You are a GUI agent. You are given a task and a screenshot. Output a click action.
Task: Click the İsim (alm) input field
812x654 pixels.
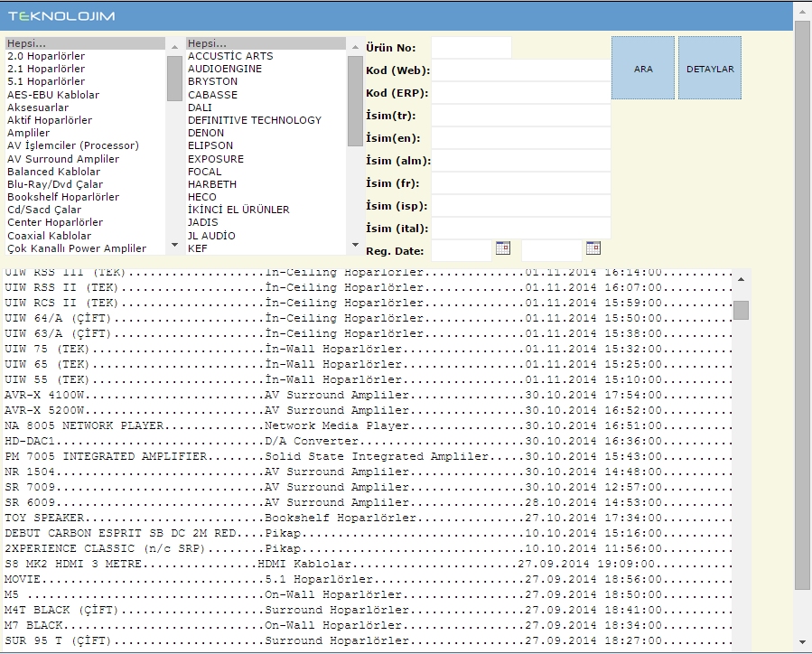[x=521, y=161]
